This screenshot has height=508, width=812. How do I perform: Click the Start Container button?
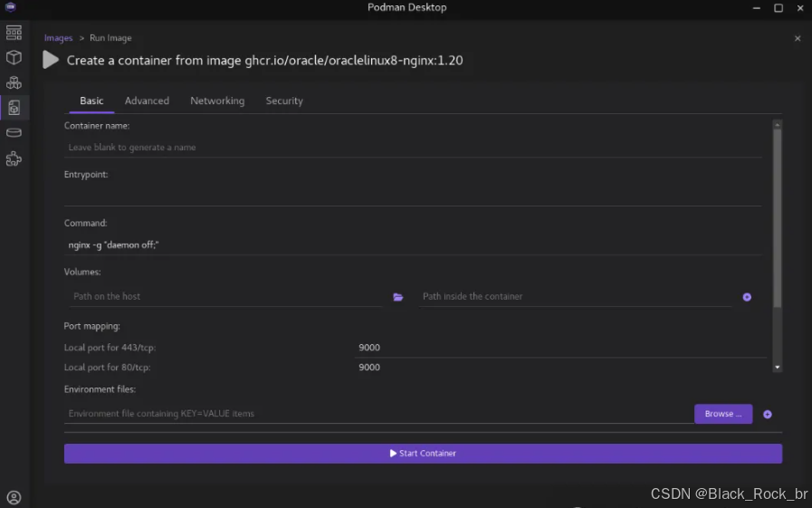pos(423,453)
